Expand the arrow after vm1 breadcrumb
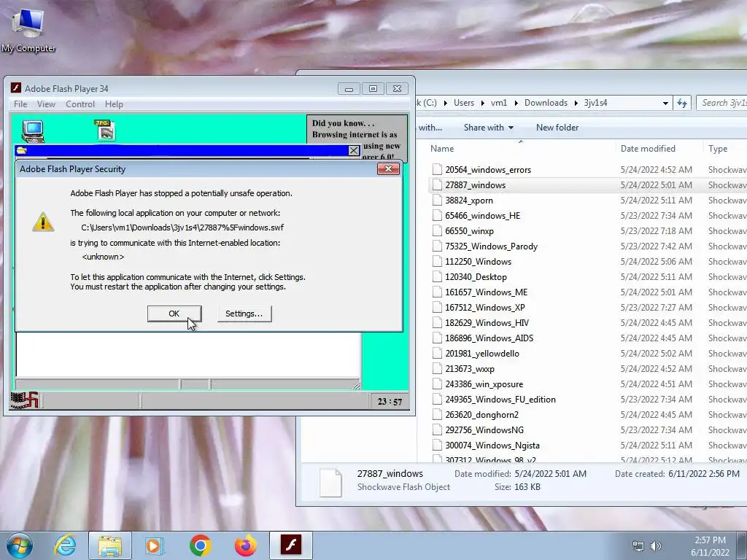747x560 pixels. point(516,103)
